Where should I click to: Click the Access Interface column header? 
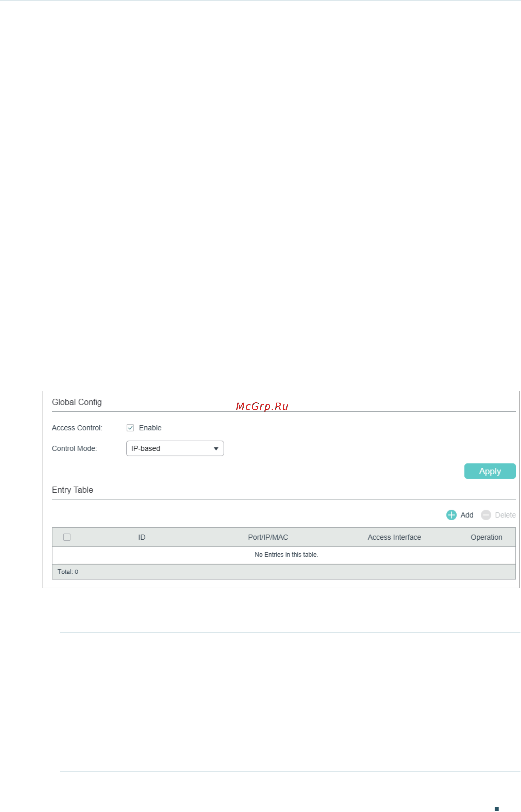pos(394,537)
